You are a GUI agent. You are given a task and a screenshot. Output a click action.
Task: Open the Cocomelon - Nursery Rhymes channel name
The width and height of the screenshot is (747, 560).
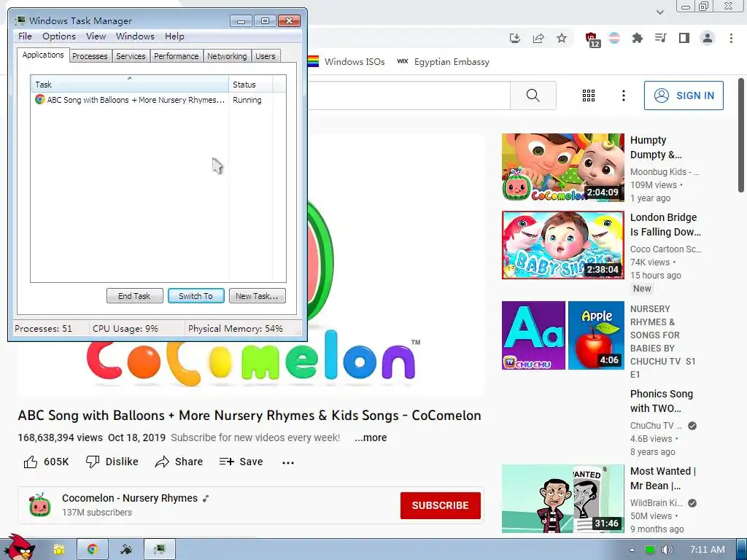coord(130,498)
